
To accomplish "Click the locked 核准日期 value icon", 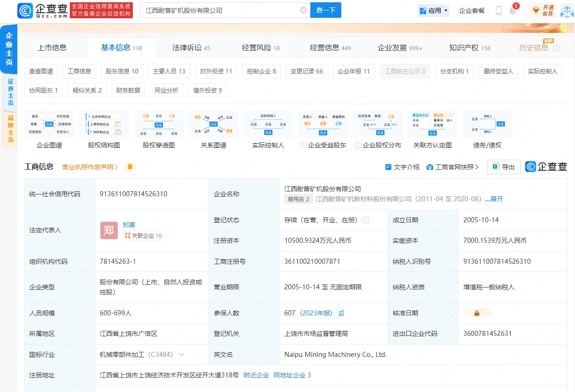I will 477,313.
